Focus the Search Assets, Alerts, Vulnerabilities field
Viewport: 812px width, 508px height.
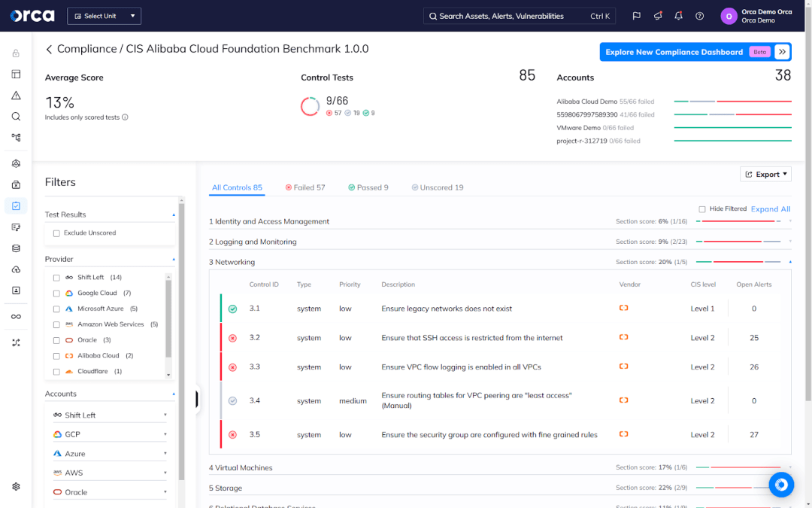[x=520, y=16]
